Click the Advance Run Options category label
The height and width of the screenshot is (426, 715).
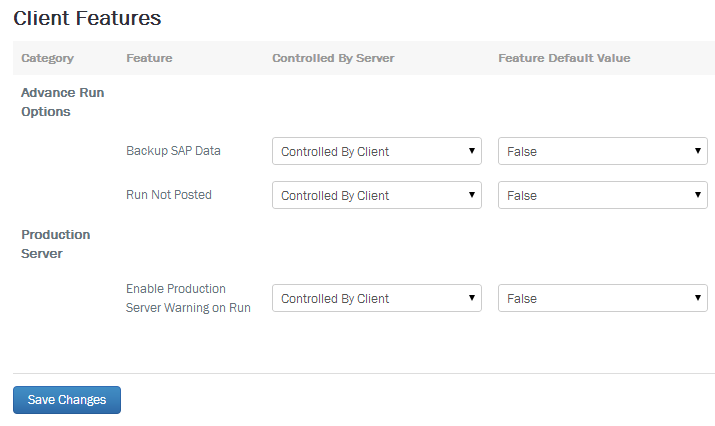point(62,102)
